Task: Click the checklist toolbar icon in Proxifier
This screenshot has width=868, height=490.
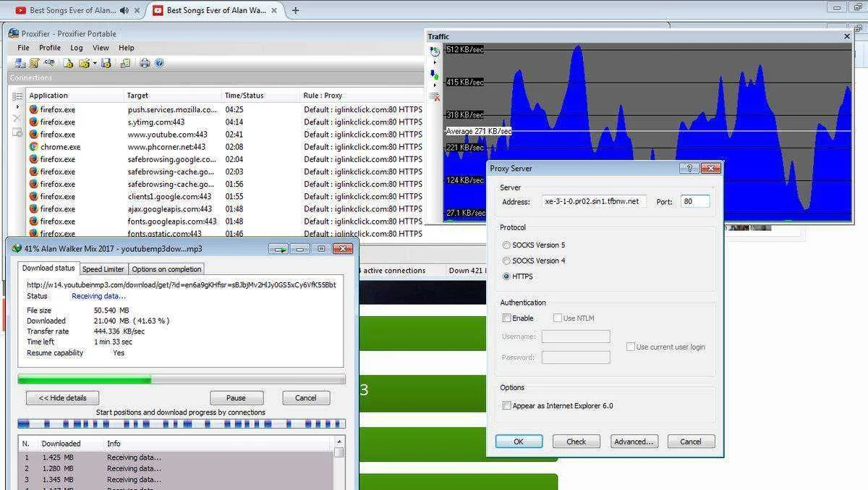Action: pos(125,64)
